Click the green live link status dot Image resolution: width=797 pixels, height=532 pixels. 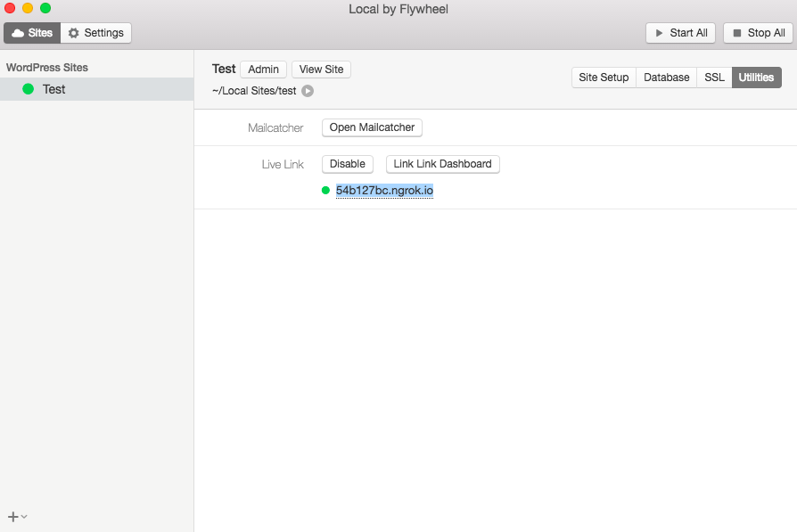point(325,191)
